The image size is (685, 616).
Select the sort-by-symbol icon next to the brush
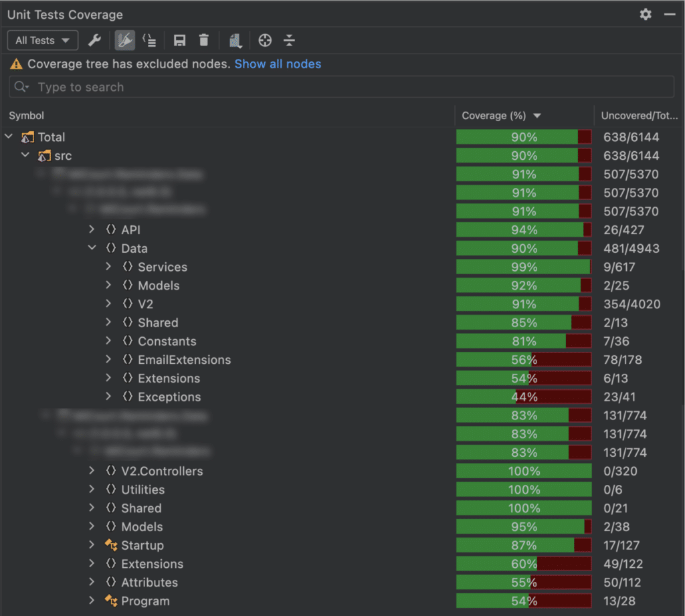pyautogui.click(x=149, y=40)
